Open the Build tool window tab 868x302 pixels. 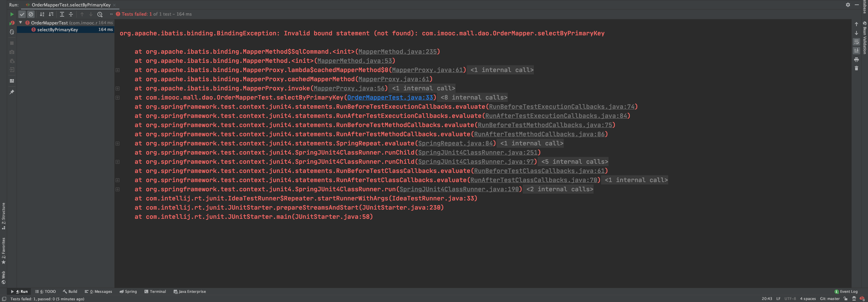coord(70,291)
